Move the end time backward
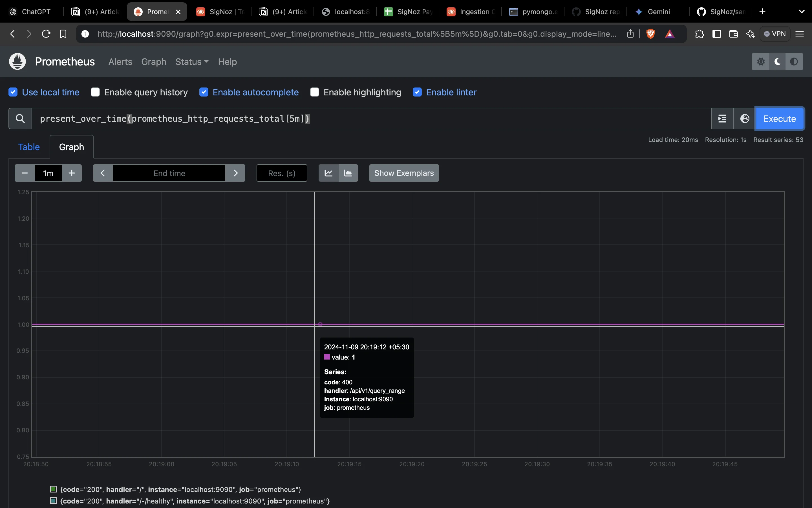Viewport: 812px width, 508px height. [103, 173]
